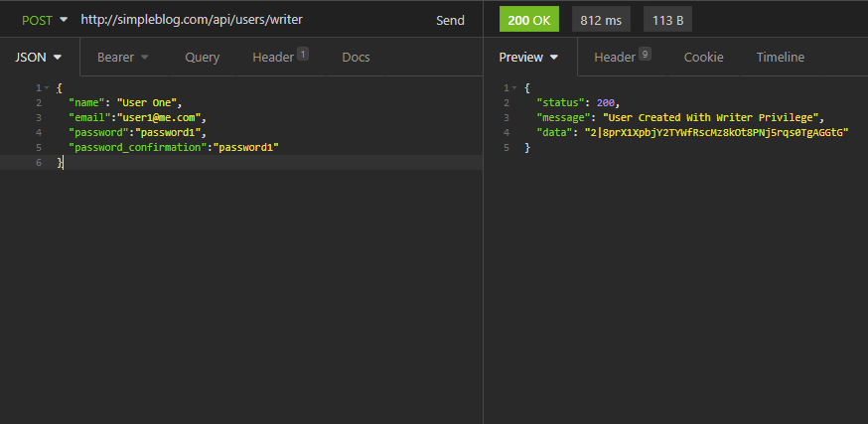
Task: Click the response Header tab's count badge 9
Action: click(x=645, y=54)
